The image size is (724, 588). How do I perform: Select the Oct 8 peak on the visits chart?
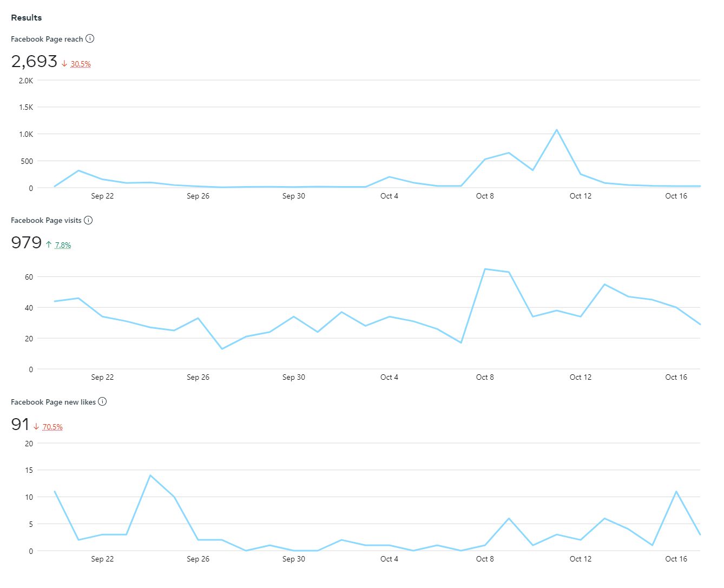pyautogui.click(x=485, y=269)
